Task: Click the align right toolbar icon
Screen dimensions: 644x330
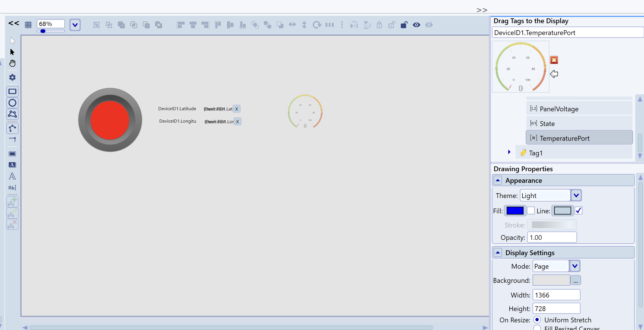Action: click(x=205, y=25)
